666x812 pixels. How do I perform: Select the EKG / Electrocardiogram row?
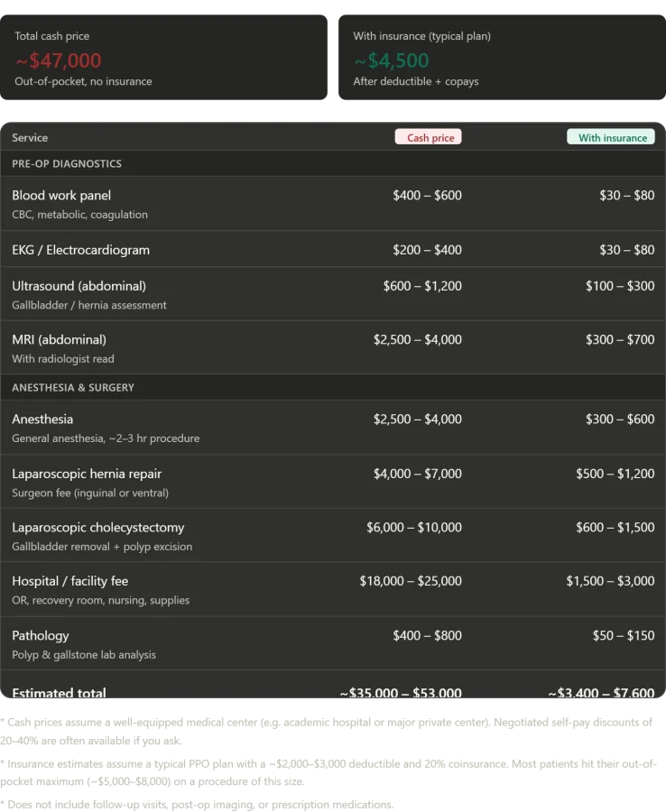[80, 250]
